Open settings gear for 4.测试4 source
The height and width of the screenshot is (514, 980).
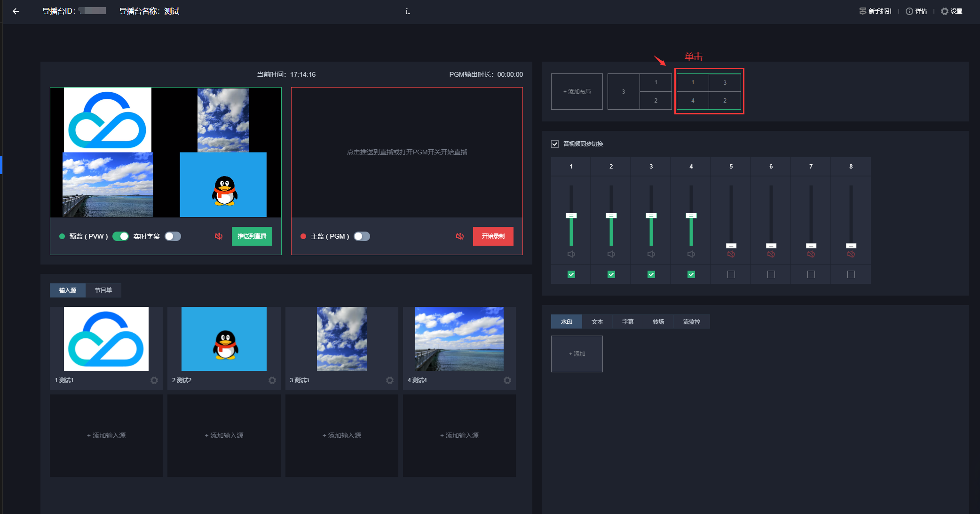coord(507,380)
